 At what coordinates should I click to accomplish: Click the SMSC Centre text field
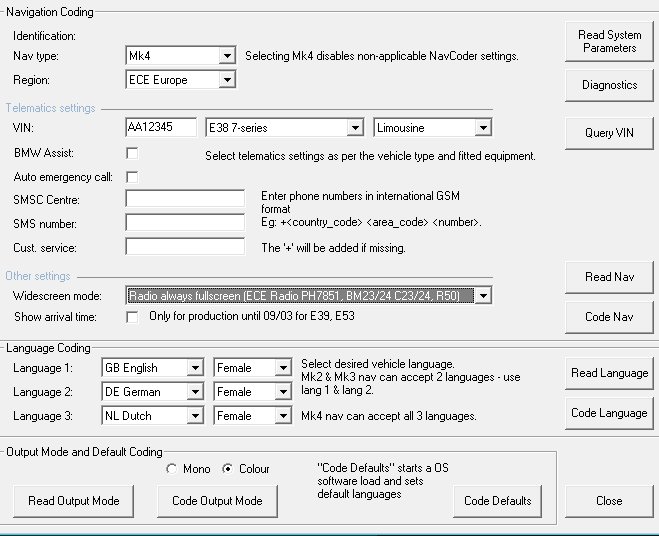coord(185,199)
